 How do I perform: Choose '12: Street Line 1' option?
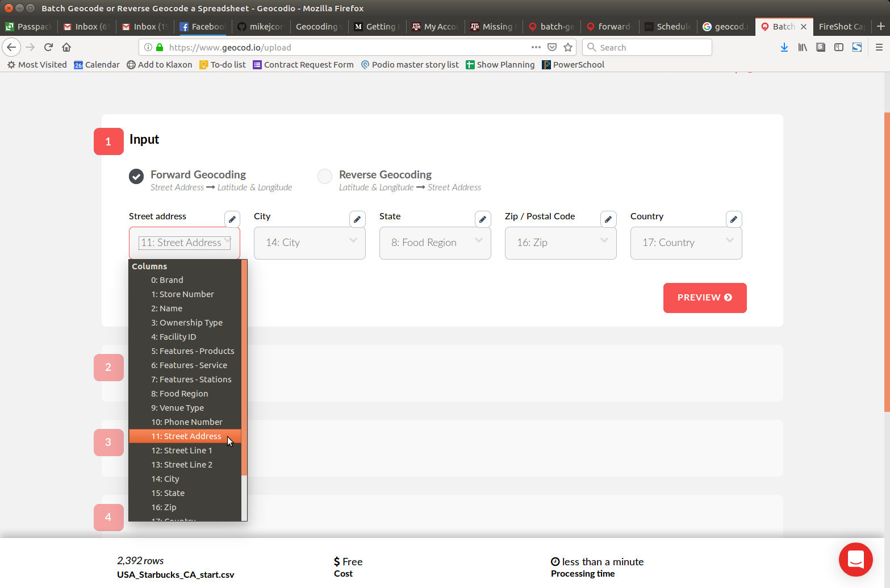point(185,451)
